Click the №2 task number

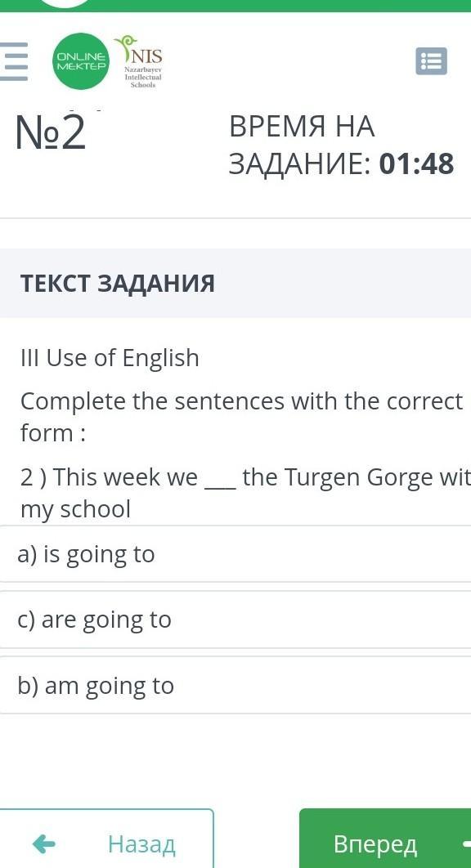(x=51, y=133)
